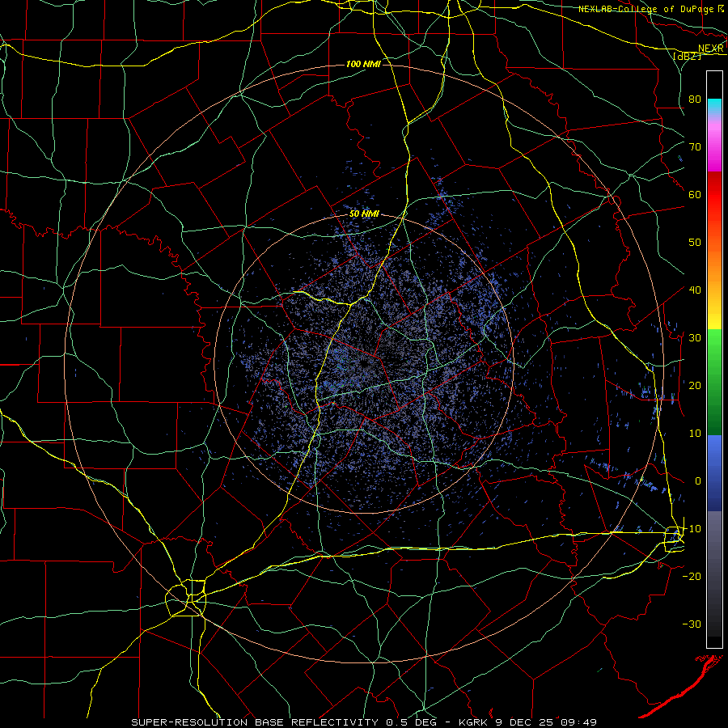
Task: Click the 0 value on the dBZ scale
Action: coord(698,481)
